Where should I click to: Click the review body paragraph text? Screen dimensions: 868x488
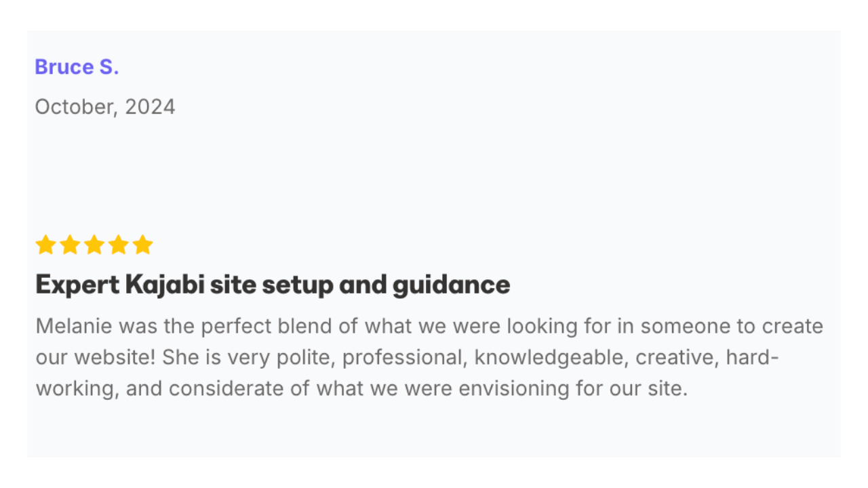(429, 357)
